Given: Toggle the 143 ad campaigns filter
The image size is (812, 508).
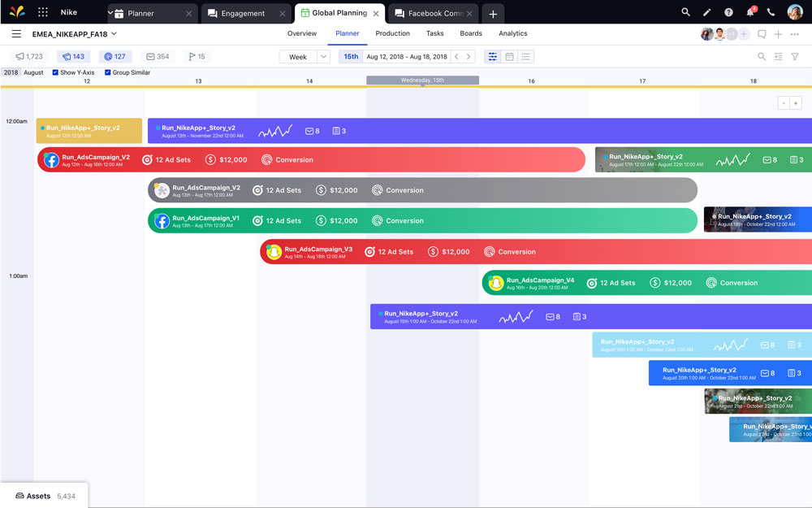Looking at the screenshot, I should tap(73, 57).
